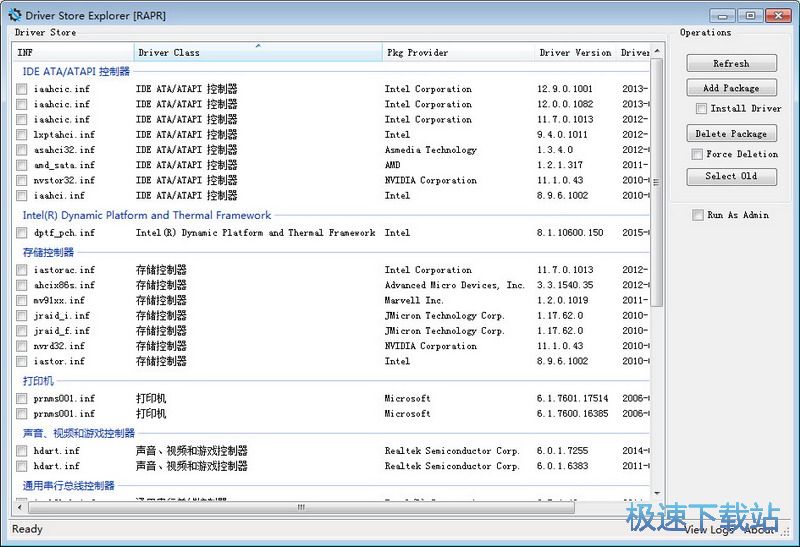Collapse the IDE ATA/ATAPI 控制器 group

(77, 72)
